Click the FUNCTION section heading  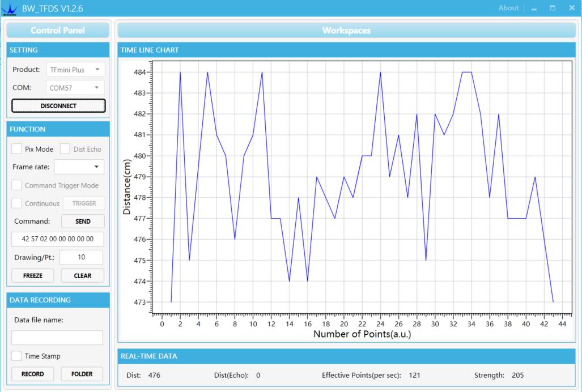pos(27,129)
